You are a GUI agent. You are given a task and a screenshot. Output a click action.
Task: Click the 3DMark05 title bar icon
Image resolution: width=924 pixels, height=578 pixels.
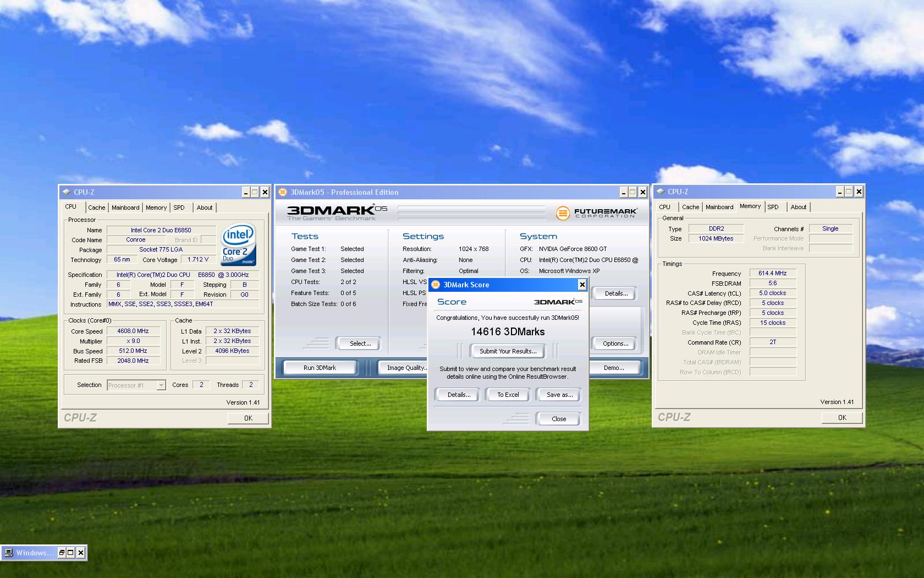click(x=283, y=192)
